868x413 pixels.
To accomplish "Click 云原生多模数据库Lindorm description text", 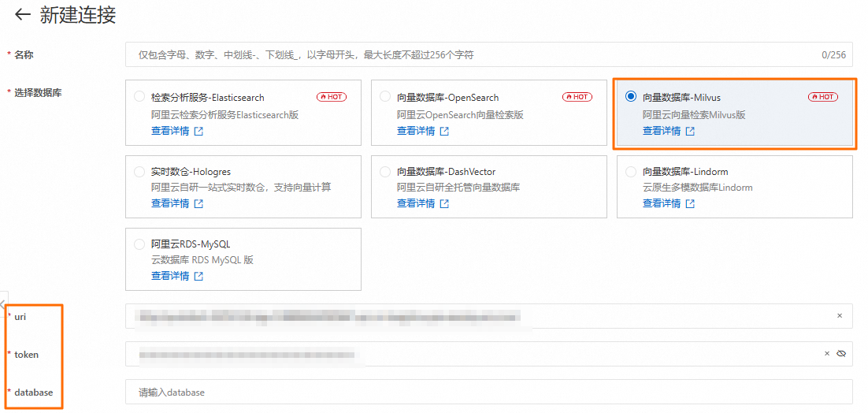I will pyautogui.click(x=698, y=187).
